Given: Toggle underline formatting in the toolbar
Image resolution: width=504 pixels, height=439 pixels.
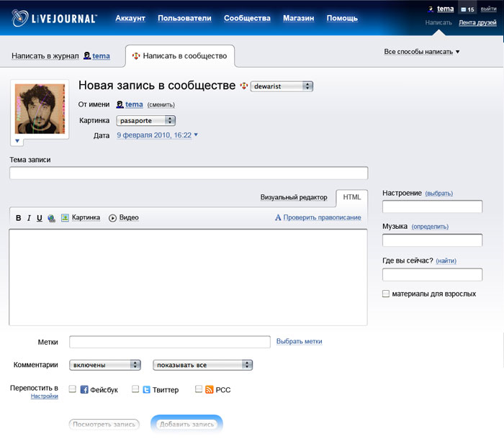Looking at the screenshot, I should coord(40,217).
